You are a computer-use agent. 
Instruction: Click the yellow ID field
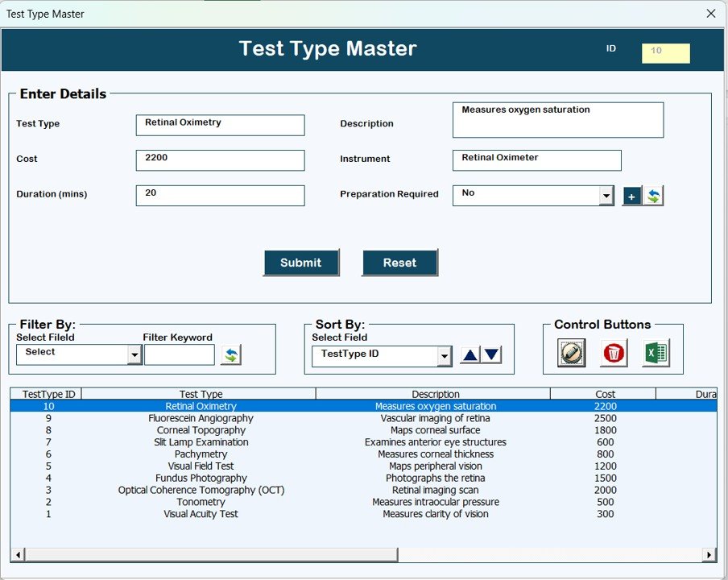pyautogui.click(x=665, y=53)
